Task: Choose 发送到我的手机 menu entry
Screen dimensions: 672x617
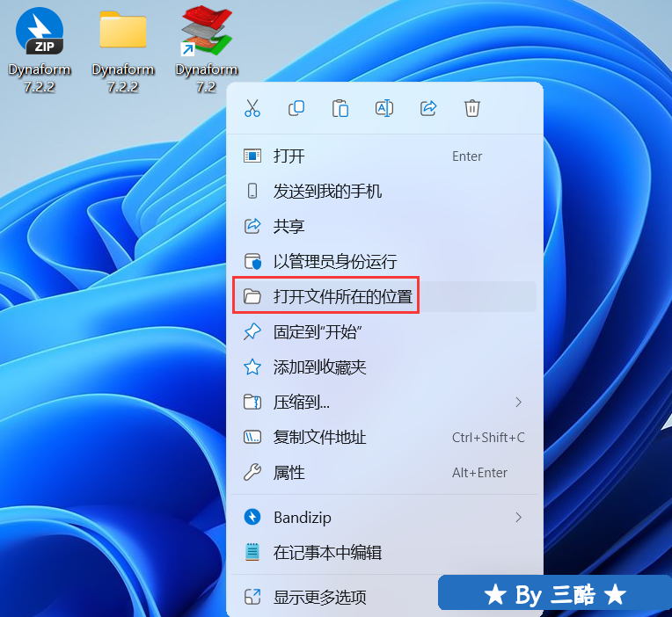Action: point(384,192)
